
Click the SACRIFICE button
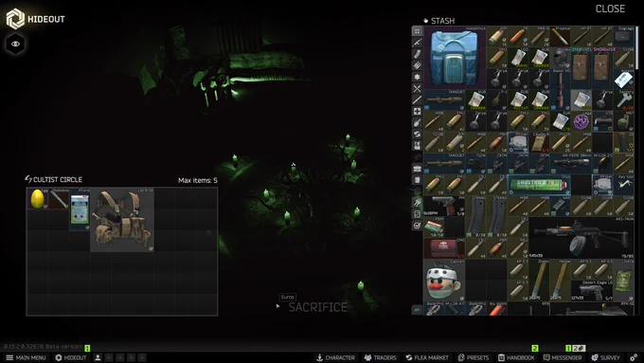point(317,307)
